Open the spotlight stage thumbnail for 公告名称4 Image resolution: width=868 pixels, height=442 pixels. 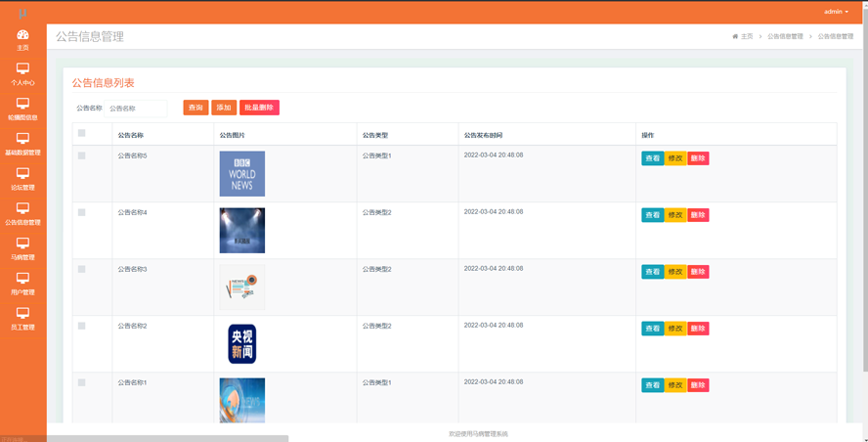point(241,231)
